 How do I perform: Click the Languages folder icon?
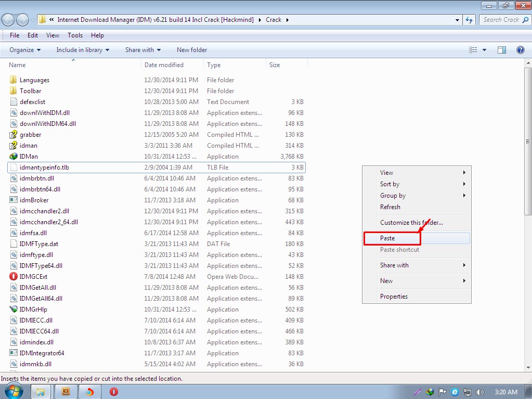click(13, 80)
